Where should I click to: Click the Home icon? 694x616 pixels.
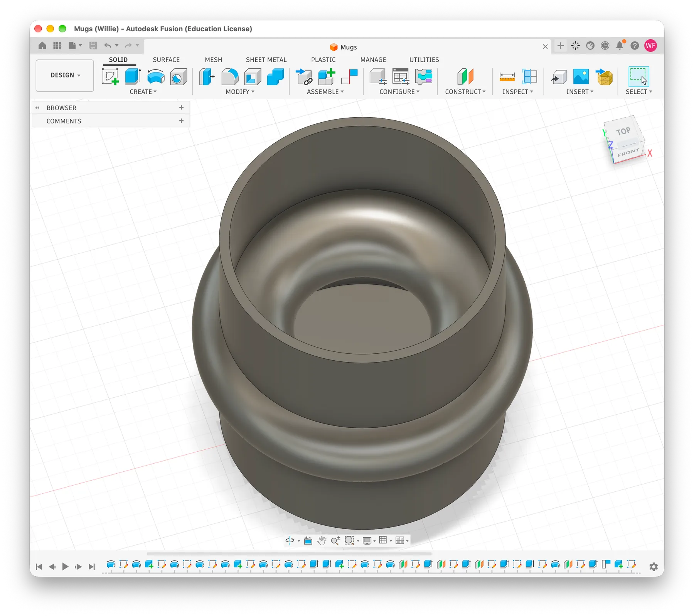(x=42, y=46)
